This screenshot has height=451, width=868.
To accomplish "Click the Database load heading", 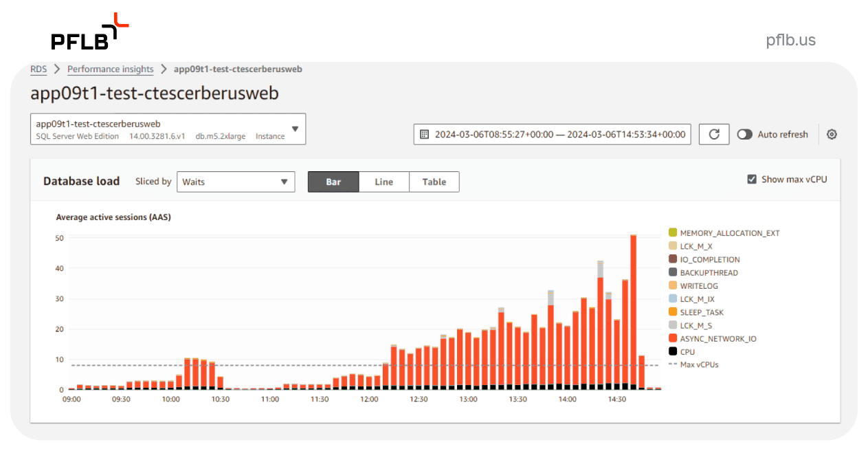I will [81, 181].
